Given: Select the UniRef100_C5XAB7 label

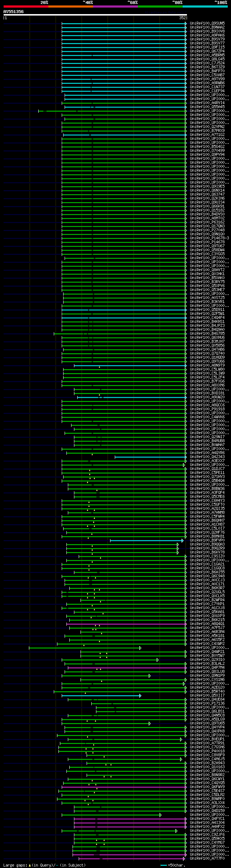Looking at the screenshot, I should (207, 75).
